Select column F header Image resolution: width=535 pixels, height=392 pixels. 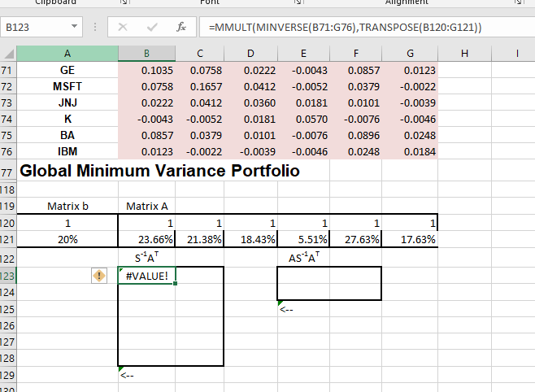356,54
